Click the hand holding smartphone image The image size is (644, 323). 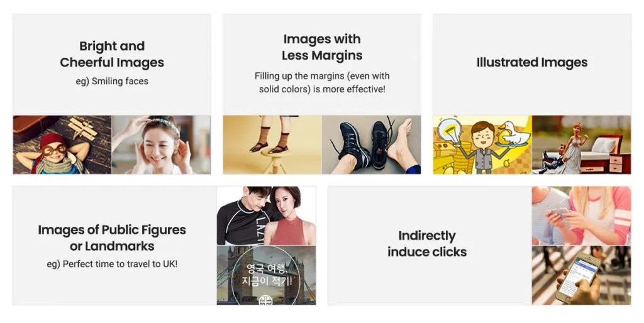pos(581,275)
